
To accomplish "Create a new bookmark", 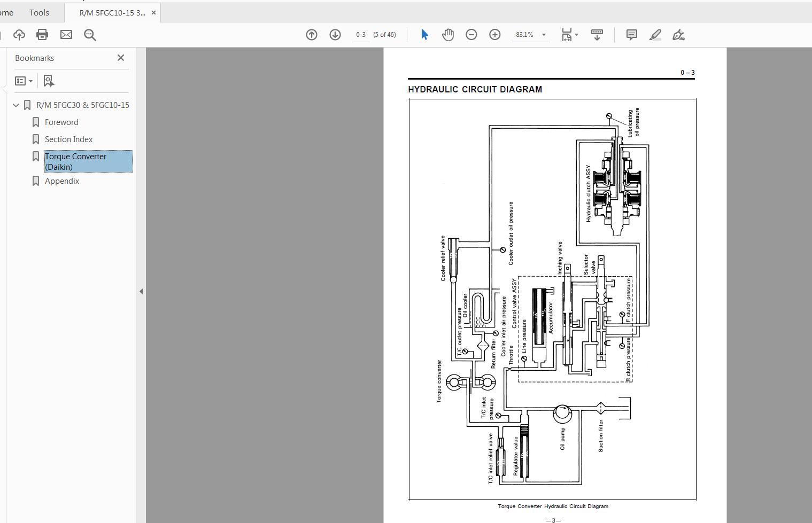I will (49, 81).
